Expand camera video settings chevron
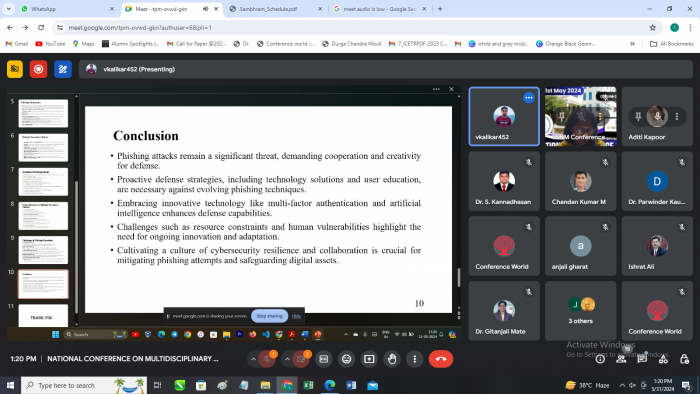700x394 pixels. tap(288, 359)
